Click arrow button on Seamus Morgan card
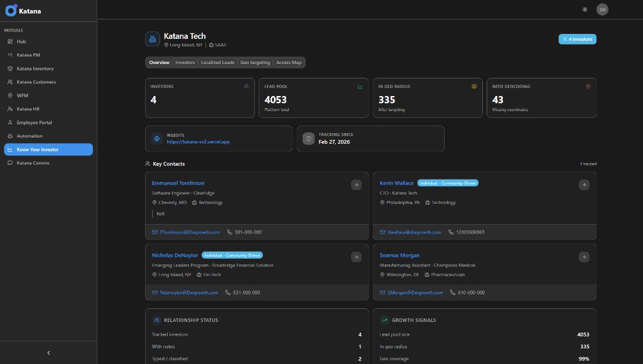 tap(585, 257)
